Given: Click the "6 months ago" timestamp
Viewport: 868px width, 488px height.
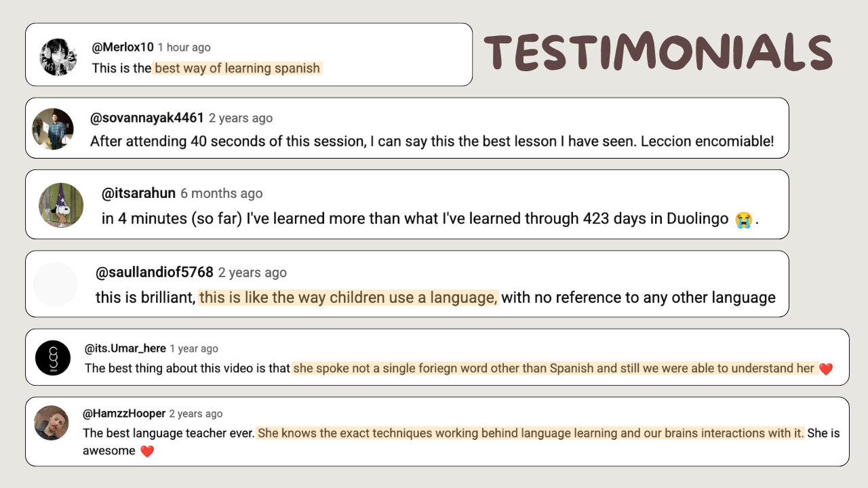Looking at the screenshot, I should click(x=221, y=193).
